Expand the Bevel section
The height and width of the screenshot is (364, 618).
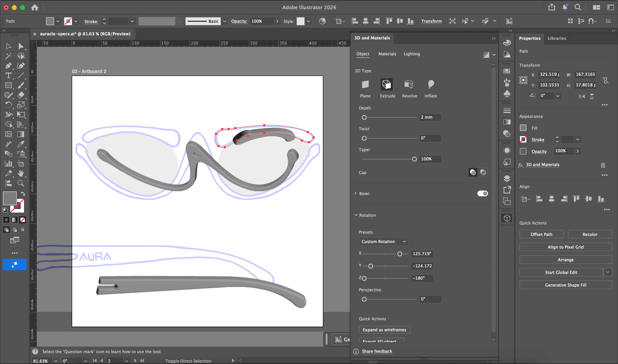tap(355, 193)
